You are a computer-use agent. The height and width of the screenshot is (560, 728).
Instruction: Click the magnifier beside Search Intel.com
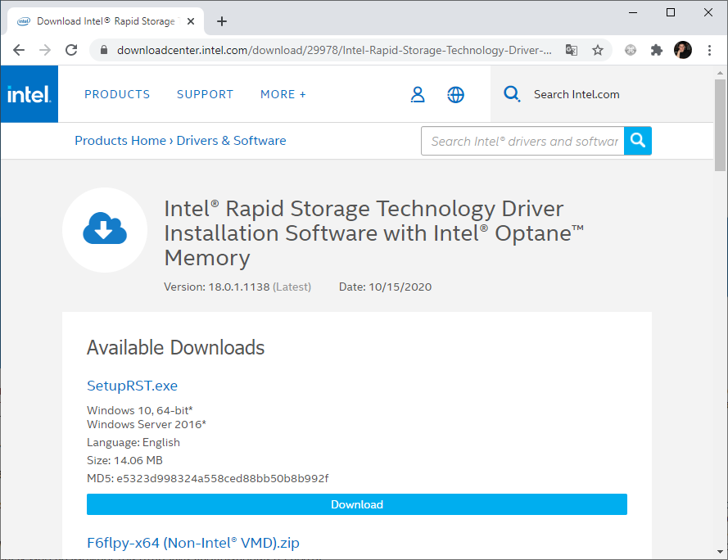[511, 93]
